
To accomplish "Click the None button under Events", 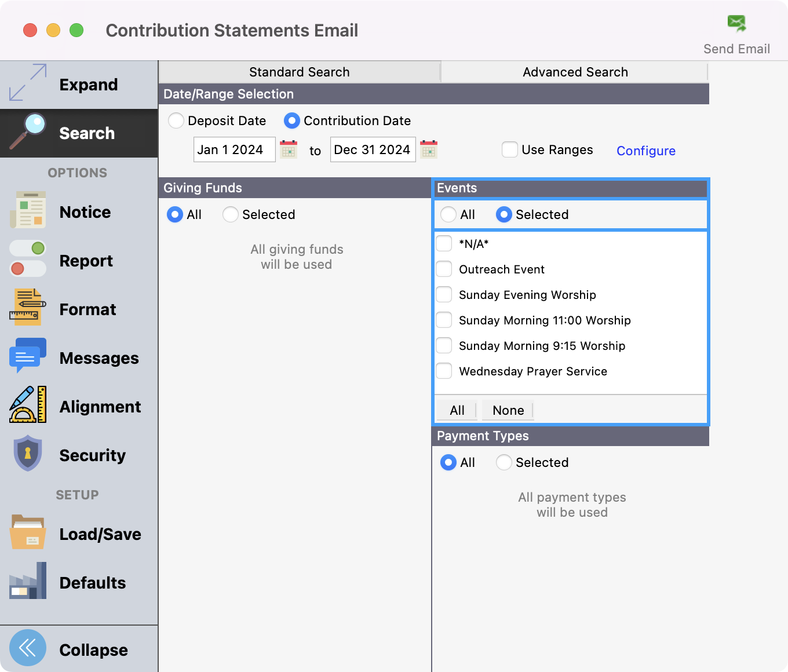I will [x=508, y=410].
